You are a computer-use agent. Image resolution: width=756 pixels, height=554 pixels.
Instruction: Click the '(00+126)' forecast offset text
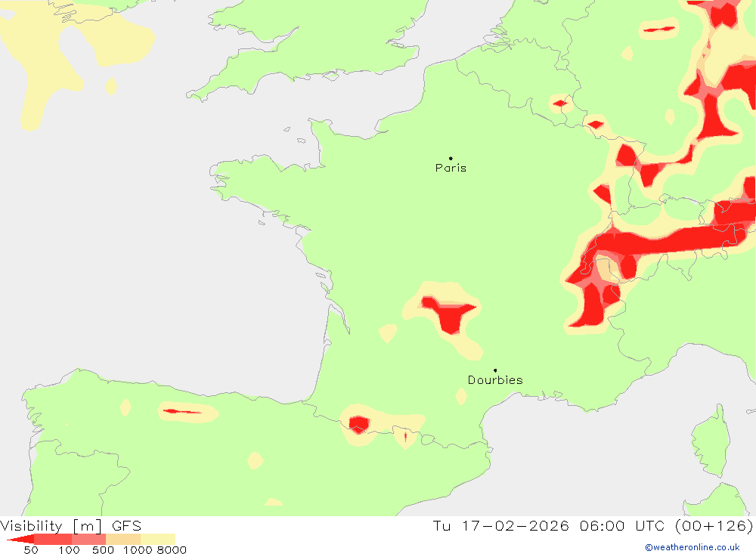[714, 525]
